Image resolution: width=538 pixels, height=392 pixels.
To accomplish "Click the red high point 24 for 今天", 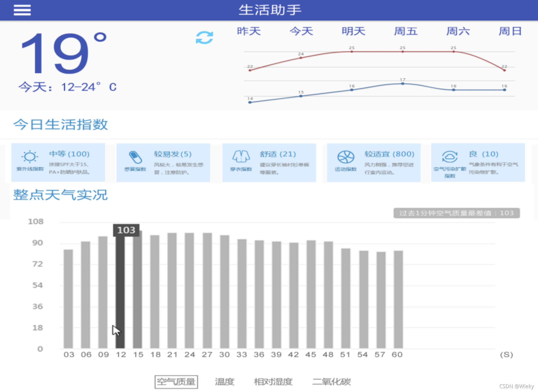I will tap(301, 58).
